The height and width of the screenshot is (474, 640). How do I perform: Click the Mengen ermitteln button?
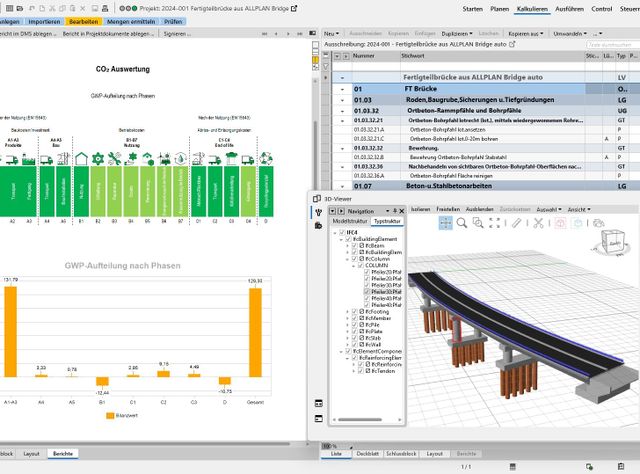click(x=131, y=22)
